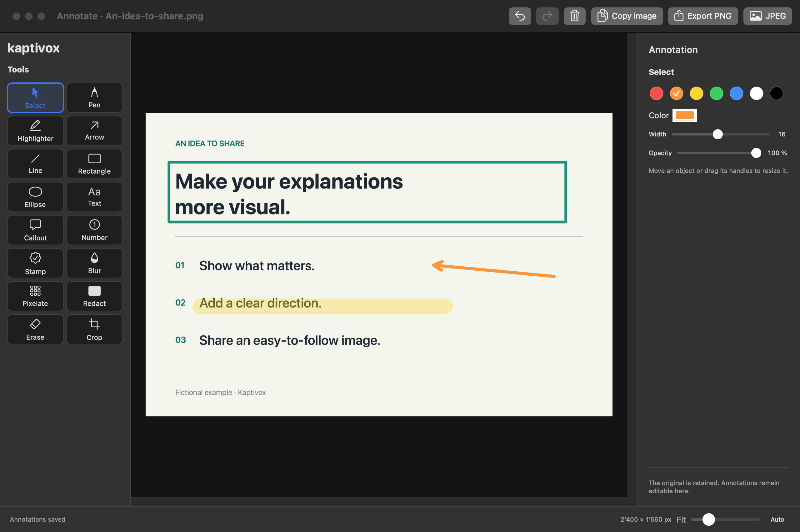Select the Pixelate tool
This screenshot has height=532, width=800.
point(35,296)
